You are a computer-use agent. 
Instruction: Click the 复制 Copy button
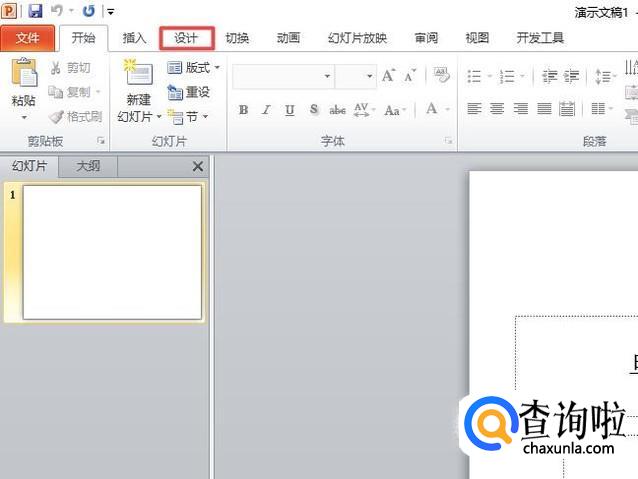[x=70, y=92]
